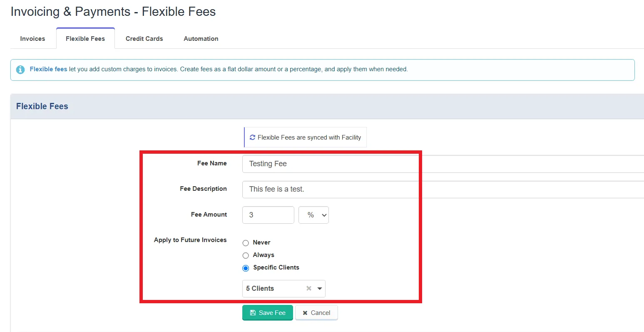Switch to the Invoices tab
This screenshot has width=644, height=332.
(x=32, y=39)
